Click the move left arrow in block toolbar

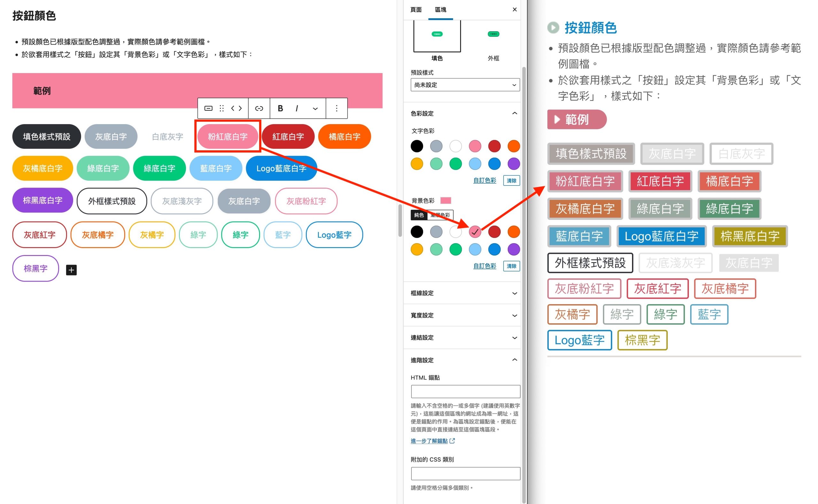pos(233,108)
